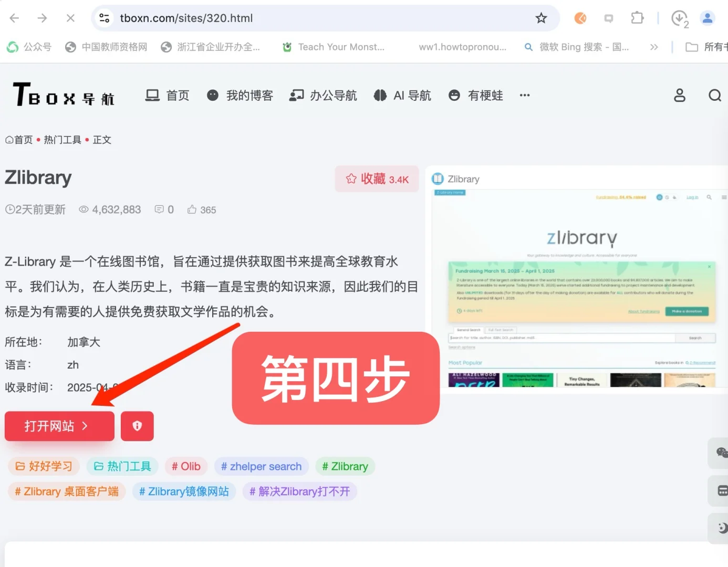Open the 好好学习 category tag
The width and height of the screenshot is (728, 567).
coord(44,466)
